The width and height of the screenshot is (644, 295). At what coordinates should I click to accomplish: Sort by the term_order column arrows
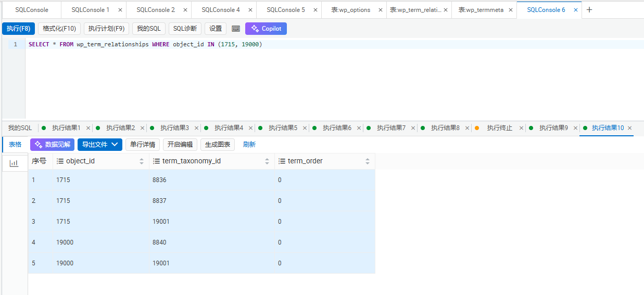point(368,161)
